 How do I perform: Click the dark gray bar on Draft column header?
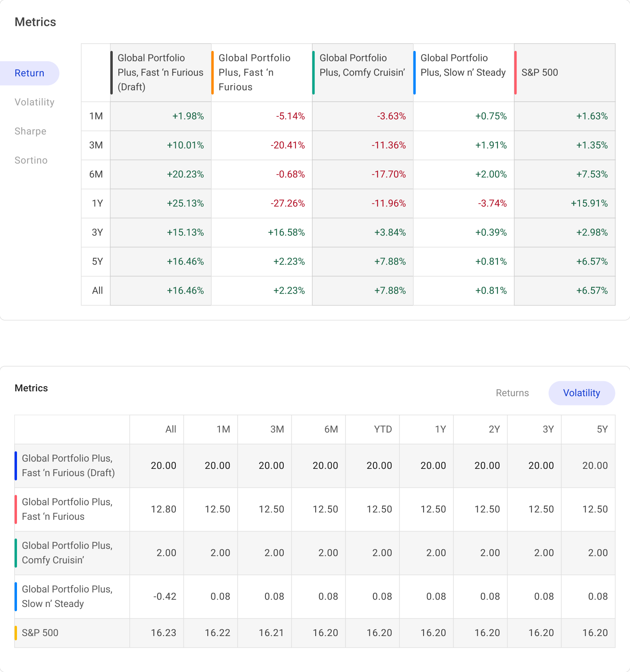112,73
